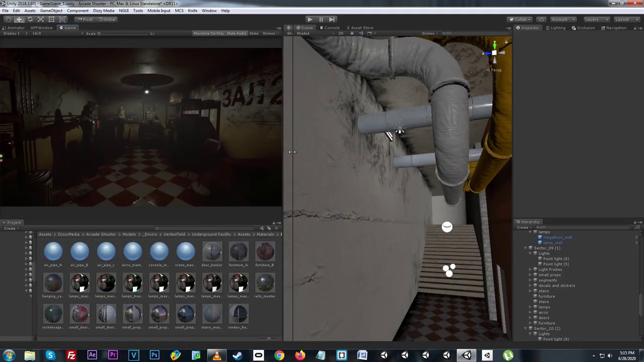Toggle Global handle rotation
644x362 pixels.
click(x=107, y=19)
